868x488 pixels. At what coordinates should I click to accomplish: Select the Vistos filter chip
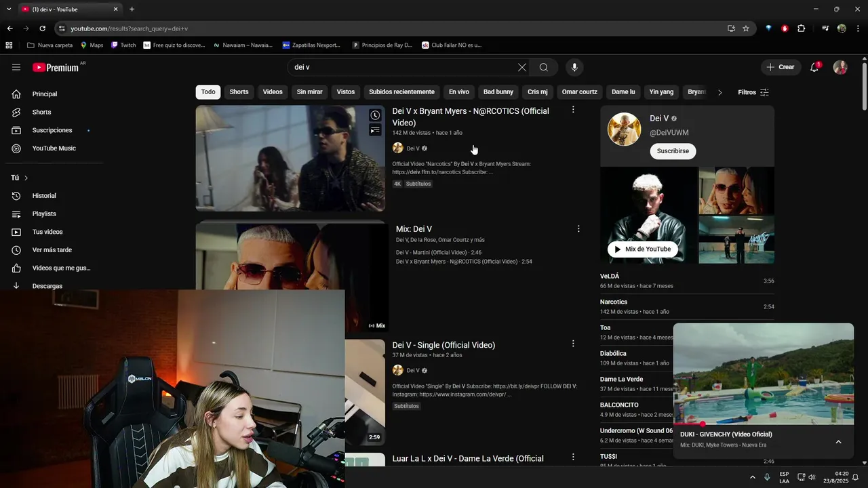click(346, 92)
